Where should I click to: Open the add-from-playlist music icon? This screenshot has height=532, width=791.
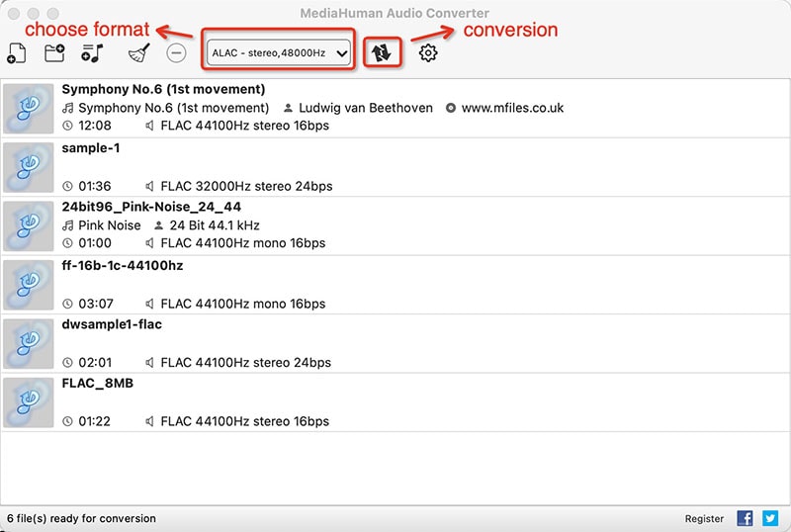point(92,53)
